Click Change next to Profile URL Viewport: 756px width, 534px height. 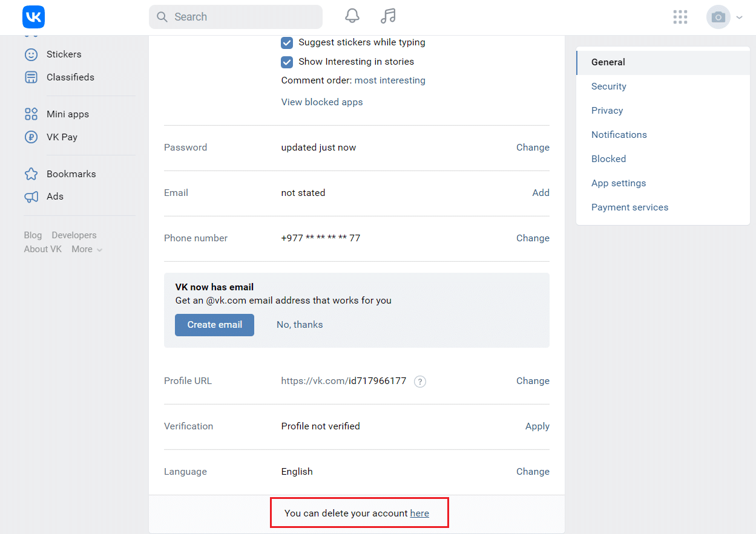point(533,381)
